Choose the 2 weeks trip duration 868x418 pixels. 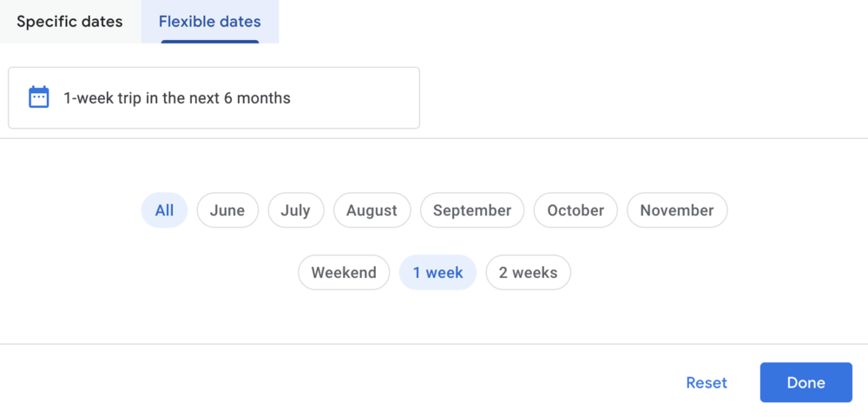click(528, 273)
